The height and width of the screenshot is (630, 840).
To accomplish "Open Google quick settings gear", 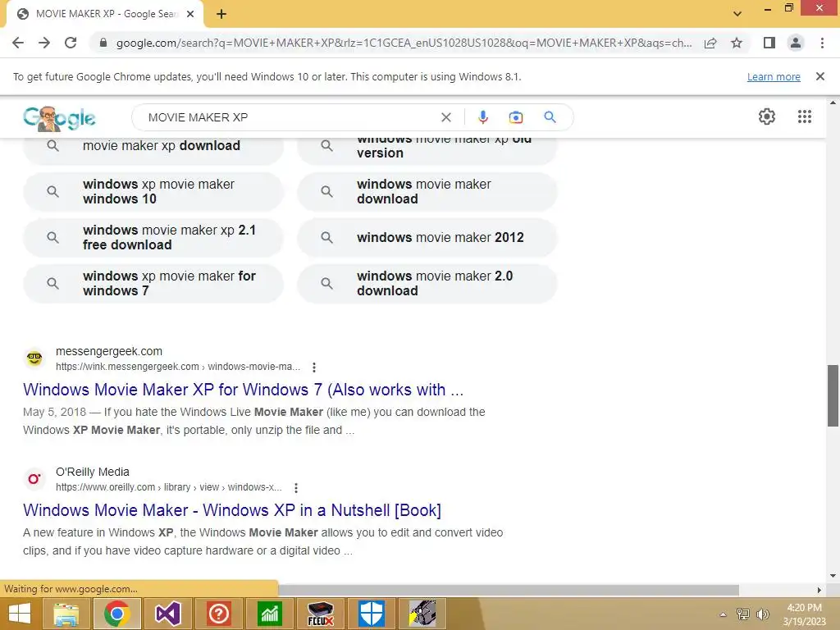I will pyautogui.click(x=767, y=116).
